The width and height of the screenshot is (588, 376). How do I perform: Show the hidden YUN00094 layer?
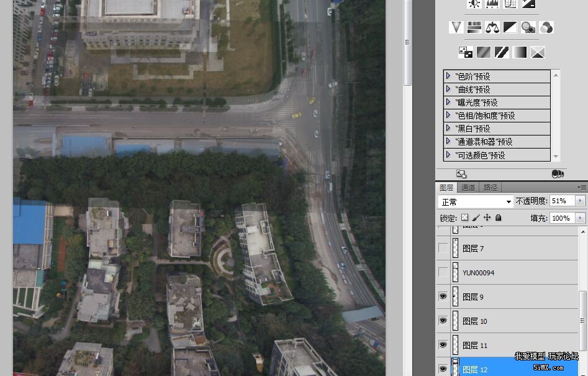coord(443,272)
